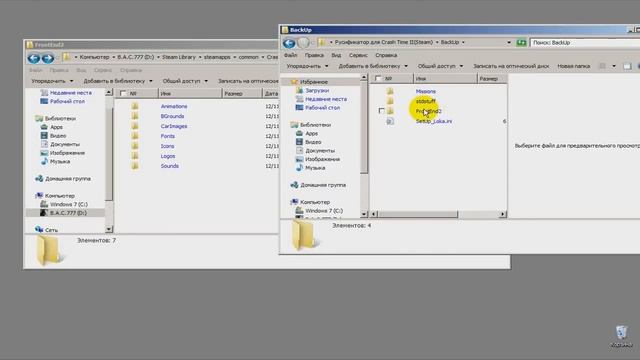Open Общий доступ dropdown in FrontEnd2 window
The image size is (640, 360).
(x=185, y=81)
